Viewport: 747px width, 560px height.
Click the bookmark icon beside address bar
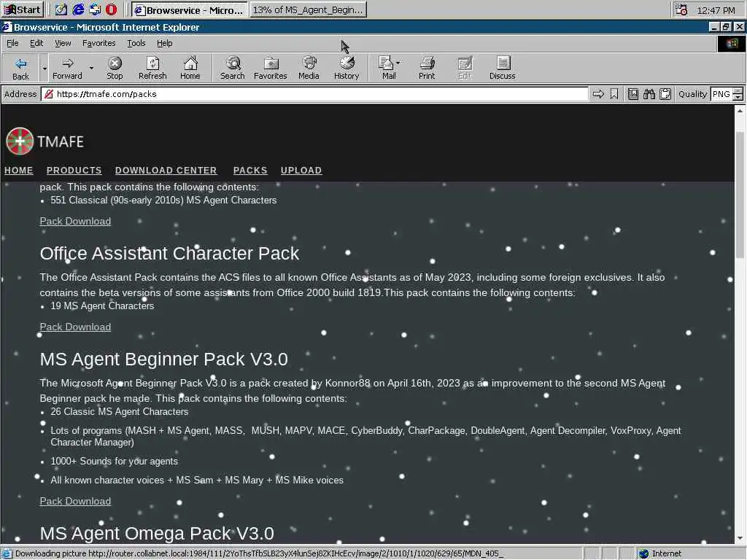(x=614, y=94)
